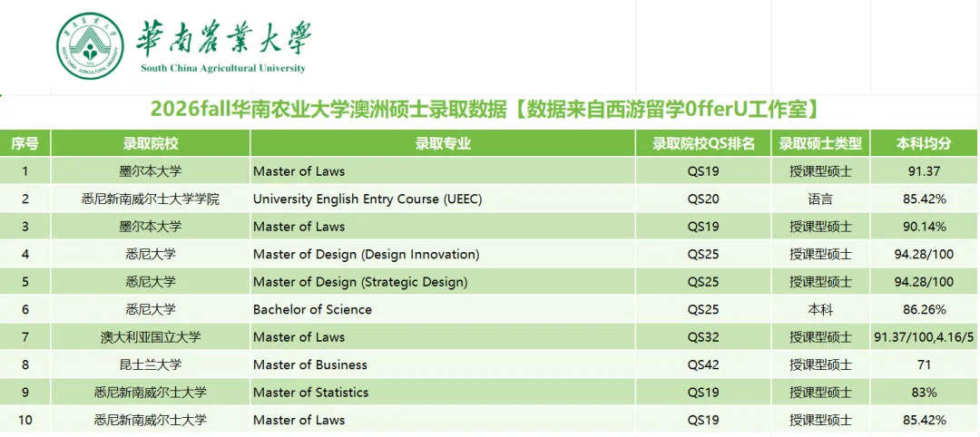Viewport: 980px width, 437px height.
Task: Select the 90.14% score cell
Action: [x=925, y=226]
